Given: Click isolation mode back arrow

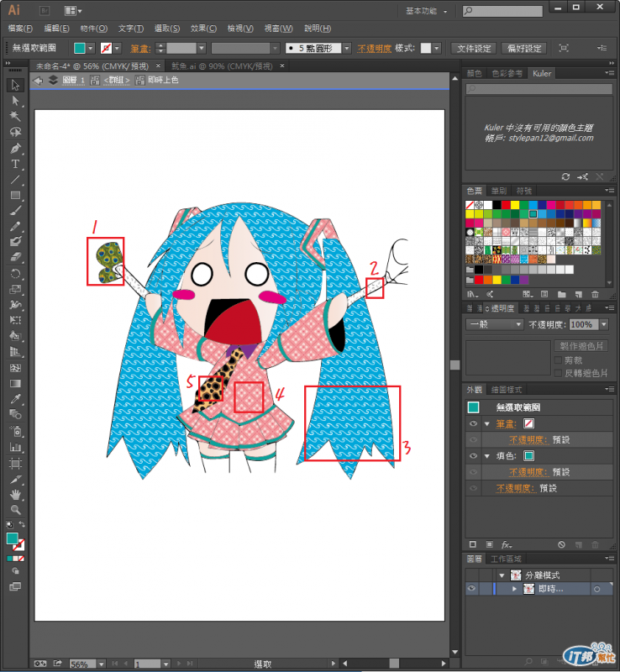Looking at the screenshot, I should click(x=38, y=81).
